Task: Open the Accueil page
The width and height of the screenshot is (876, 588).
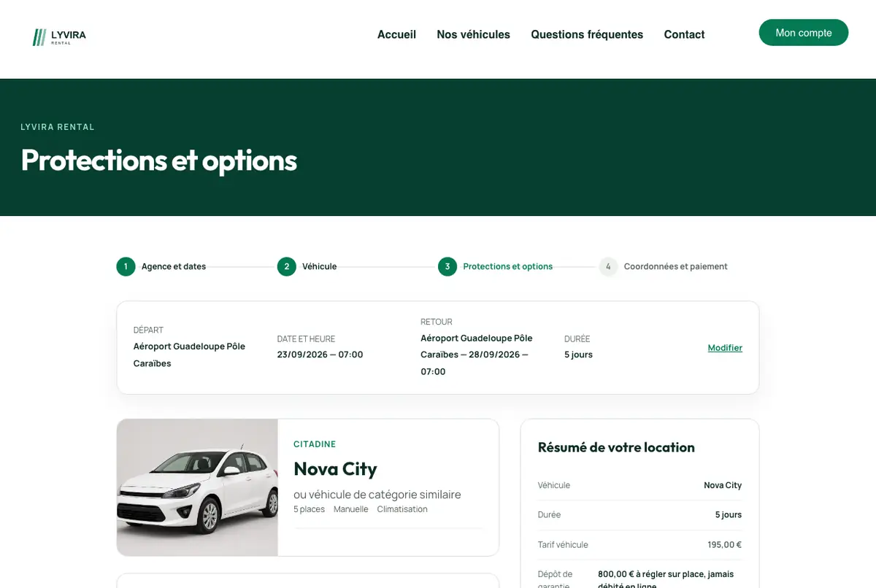Action: [x=396, y=34]
